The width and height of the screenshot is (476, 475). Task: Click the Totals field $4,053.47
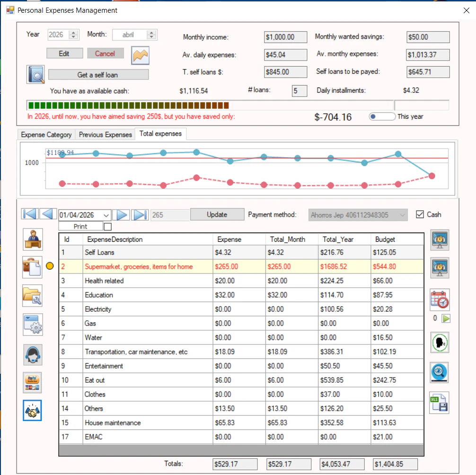click(342, 464)
